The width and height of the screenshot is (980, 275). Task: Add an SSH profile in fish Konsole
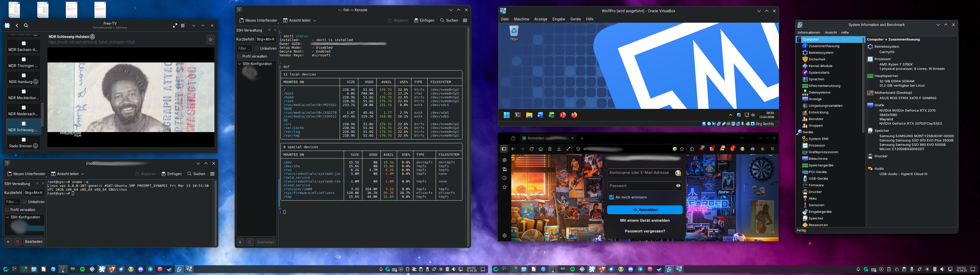click(x=240, y=242)
